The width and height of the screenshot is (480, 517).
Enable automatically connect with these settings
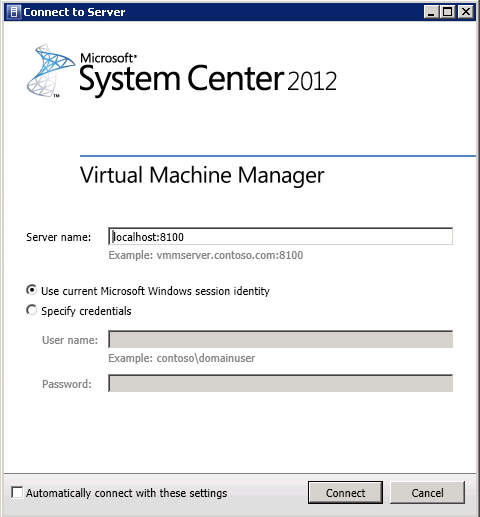click(x=17, y=492)
